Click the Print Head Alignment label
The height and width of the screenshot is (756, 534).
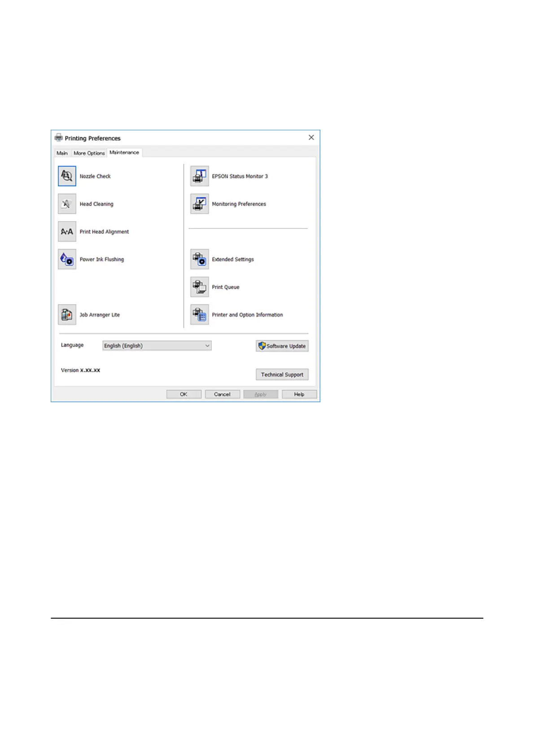104,232
